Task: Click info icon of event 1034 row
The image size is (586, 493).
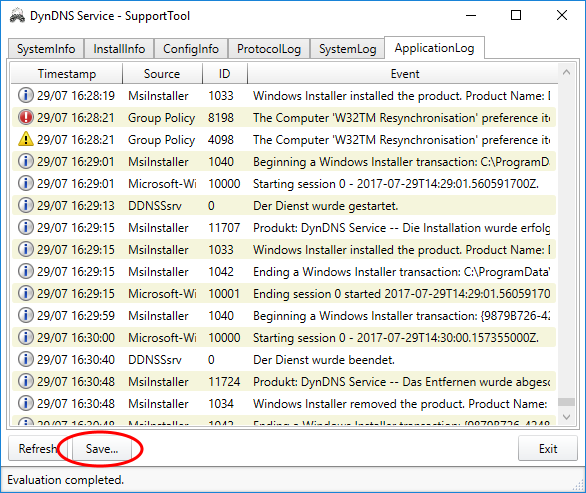Action: coord(26,404)
